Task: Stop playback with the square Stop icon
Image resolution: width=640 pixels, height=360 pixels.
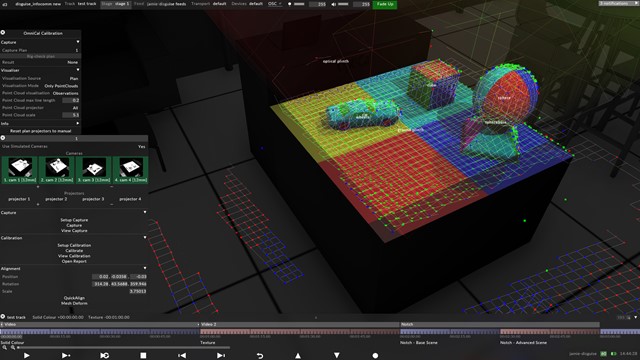Action: (x=143, y=356)
